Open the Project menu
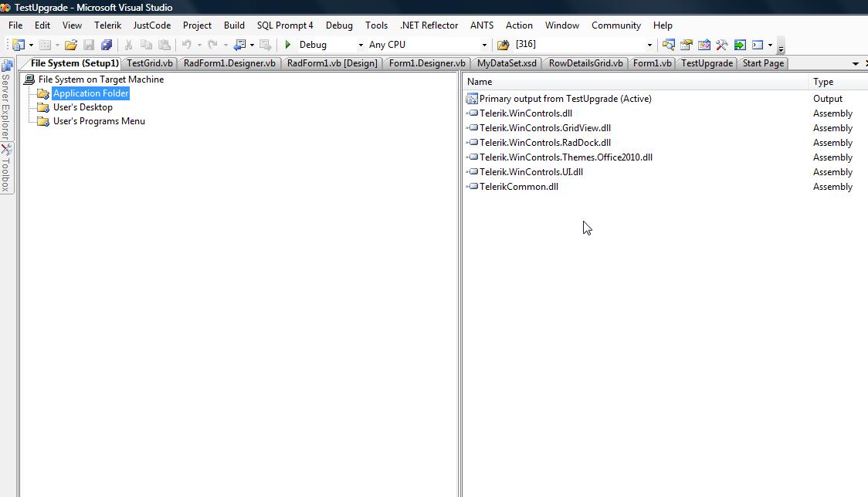 (x=197, y=25)
